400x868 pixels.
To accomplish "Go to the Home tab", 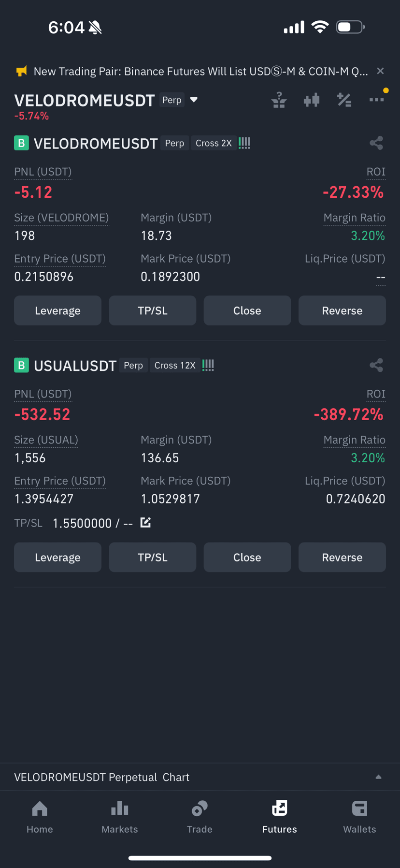I will click(40, 817).
